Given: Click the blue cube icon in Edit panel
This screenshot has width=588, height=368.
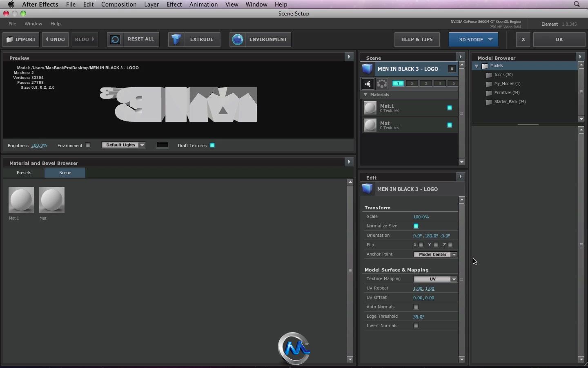Looking at the screenshot, I should 367,189.
